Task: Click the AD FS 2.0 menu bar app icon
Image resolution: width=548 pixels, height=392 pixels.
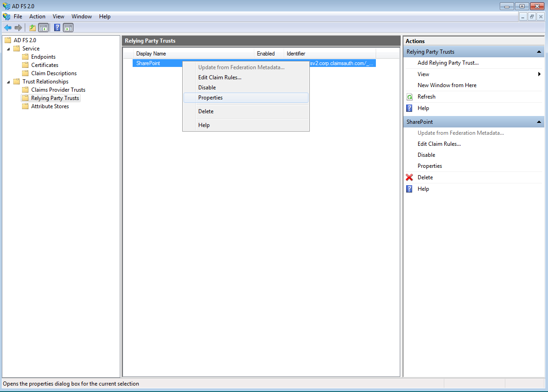Action: [6, 17]
